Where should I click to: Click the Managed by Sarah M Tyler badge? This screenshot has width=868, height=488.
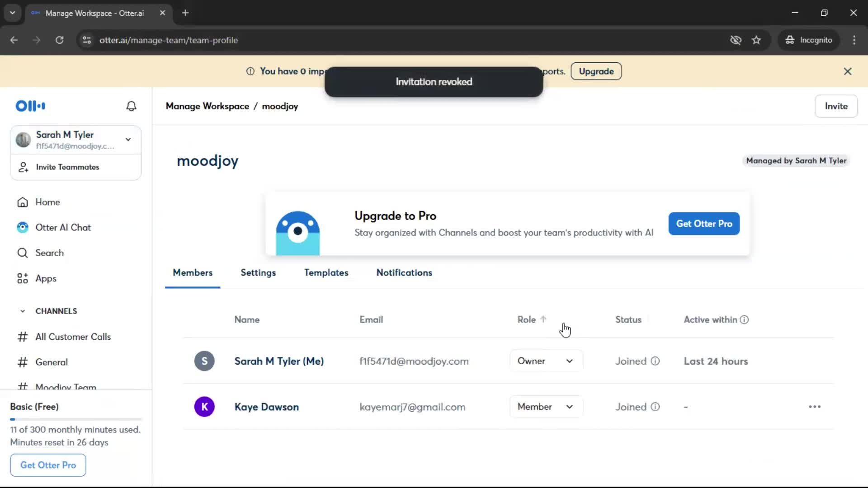click(796, 161)
